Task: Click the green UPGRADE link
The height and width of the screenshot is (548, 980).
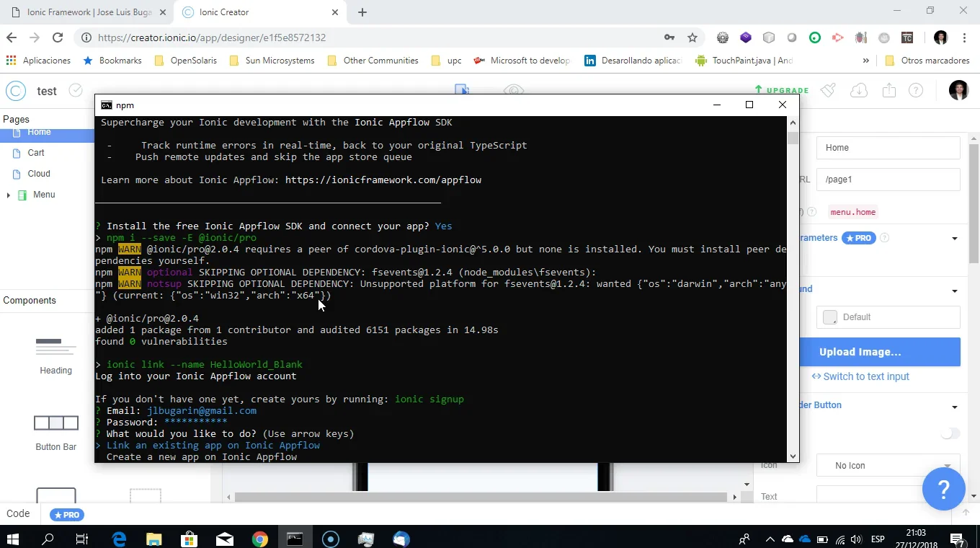Action: [781, 90]
